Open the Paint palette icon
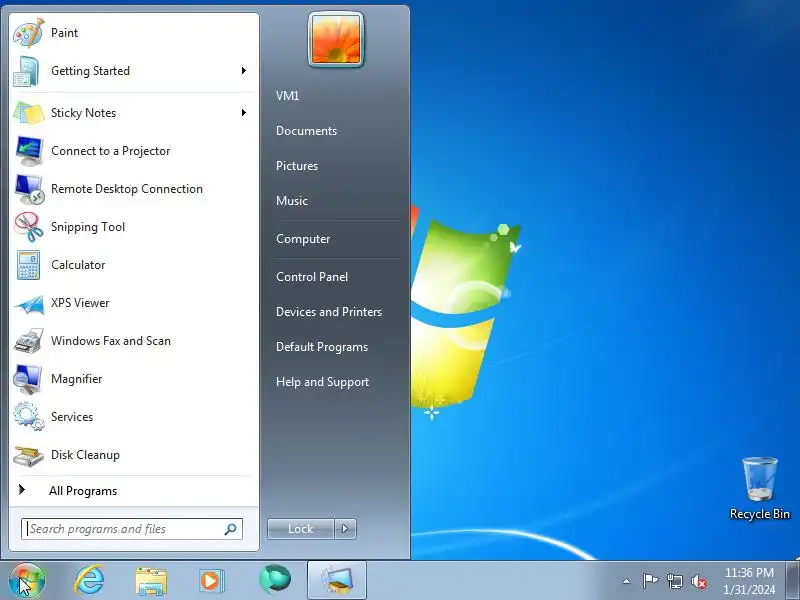 pyautogui.click(x=29, y=33)
